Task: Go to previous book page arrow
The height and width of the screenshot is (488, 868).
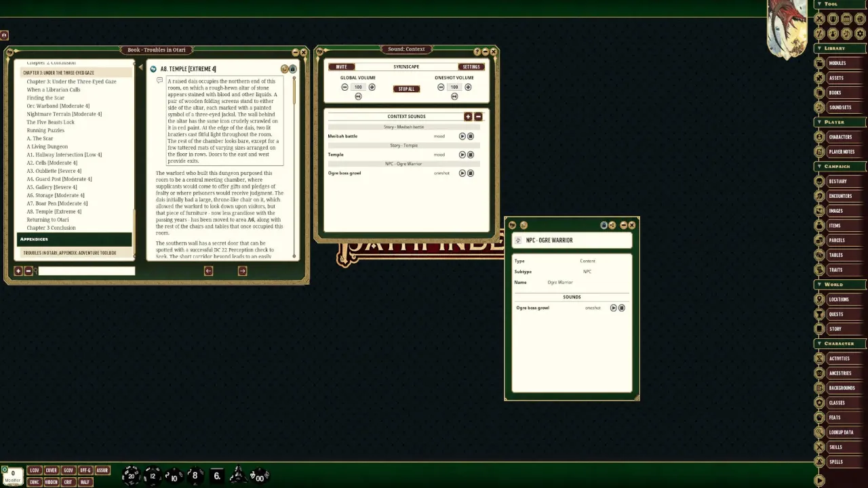Action: pyautogui.click(x=208, y=271)
